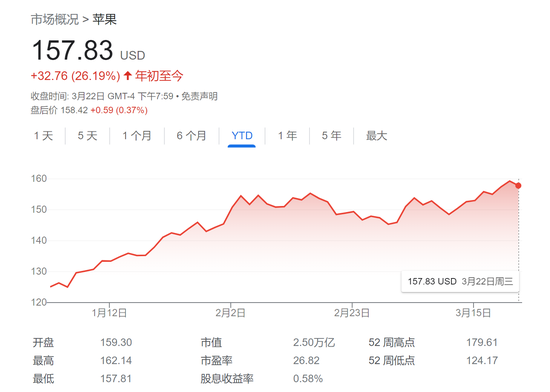Open the 市场概况 breadcrumb link
The width and height of the screenshot is (550, 392).
click(55, 19)
